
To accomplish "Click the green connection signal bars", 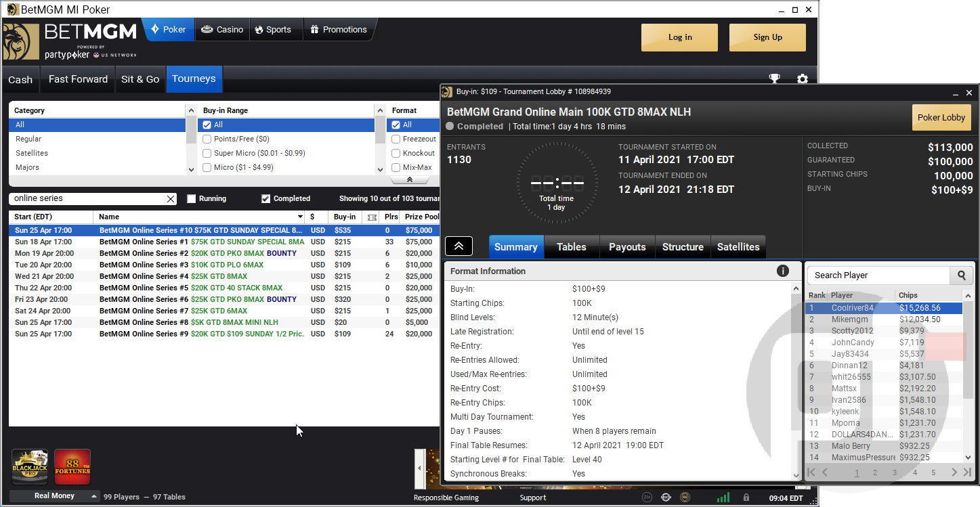I will tap(724, 498).
